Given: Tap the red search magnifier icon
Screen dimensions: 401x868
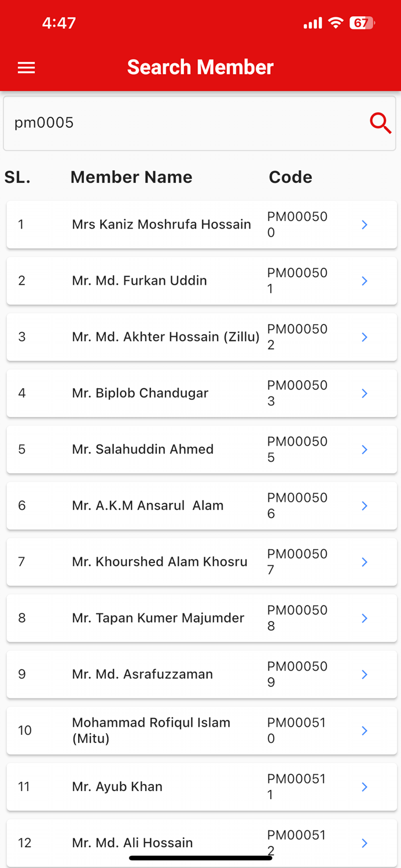Looking at the screenshot, I should 380,123.
